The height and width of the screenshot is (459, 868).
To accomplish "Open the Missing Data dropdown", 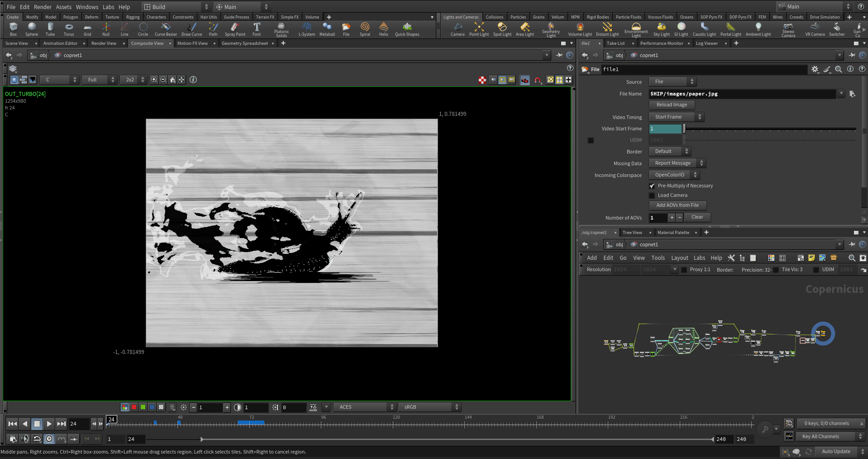I will [x=677, y=163].
